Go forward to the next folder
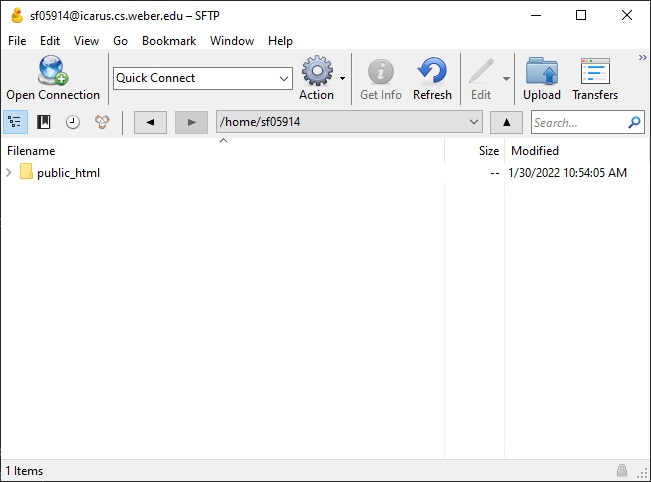 pos(191,122)
